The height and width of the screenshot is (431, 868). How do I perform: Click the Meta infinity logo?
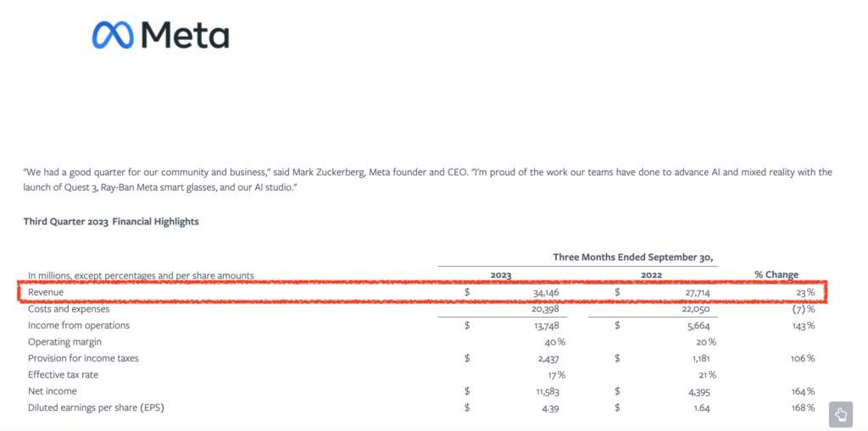click(x=113, y=36)
